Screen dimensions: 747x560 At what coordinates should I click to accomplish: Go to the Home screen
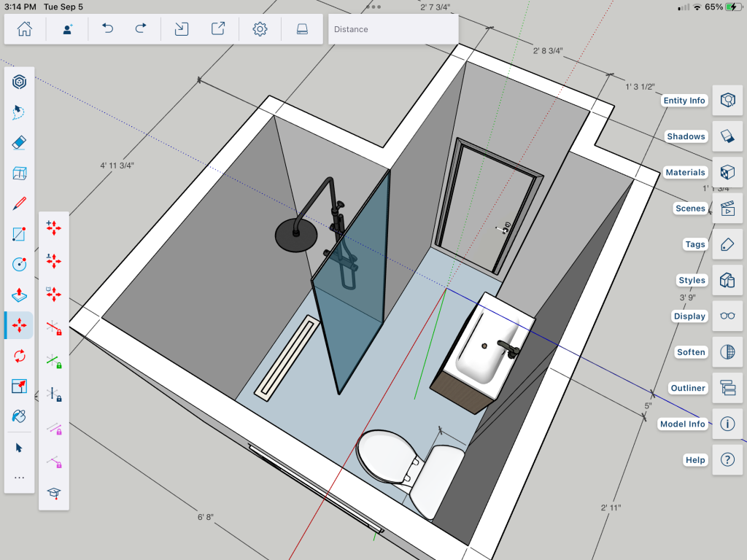coord(25,29)
